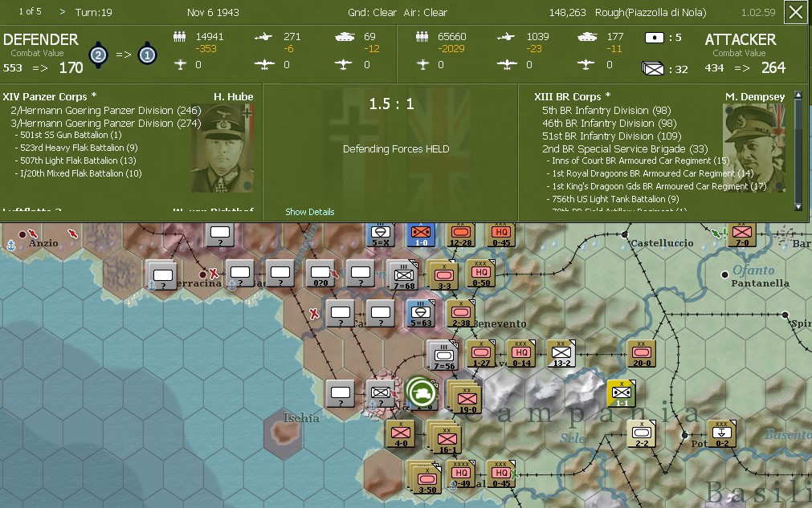Select 4-0 infantry counter
This screenshot has height=508, width=812.
coord(400,433)
